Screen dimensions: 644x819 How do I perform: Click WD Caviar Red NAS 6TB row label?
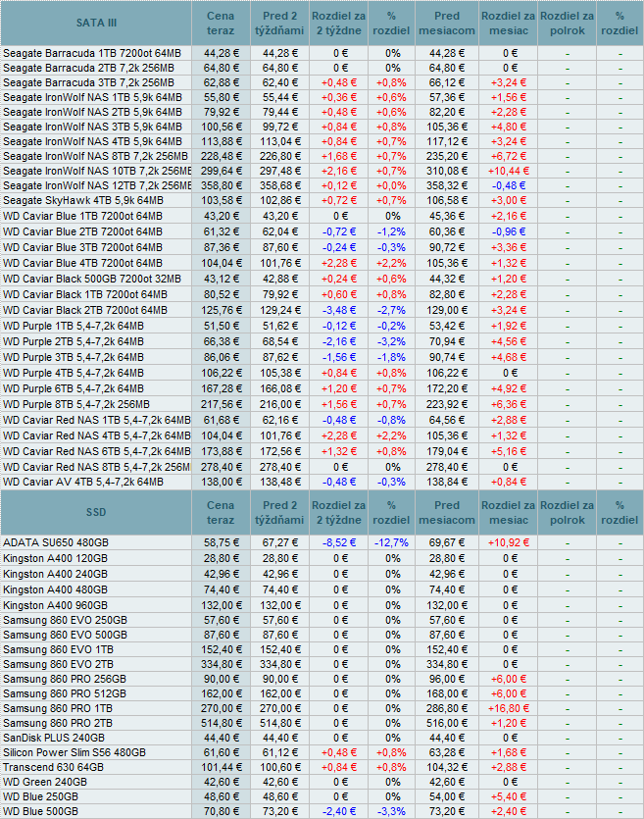[96, 451]
